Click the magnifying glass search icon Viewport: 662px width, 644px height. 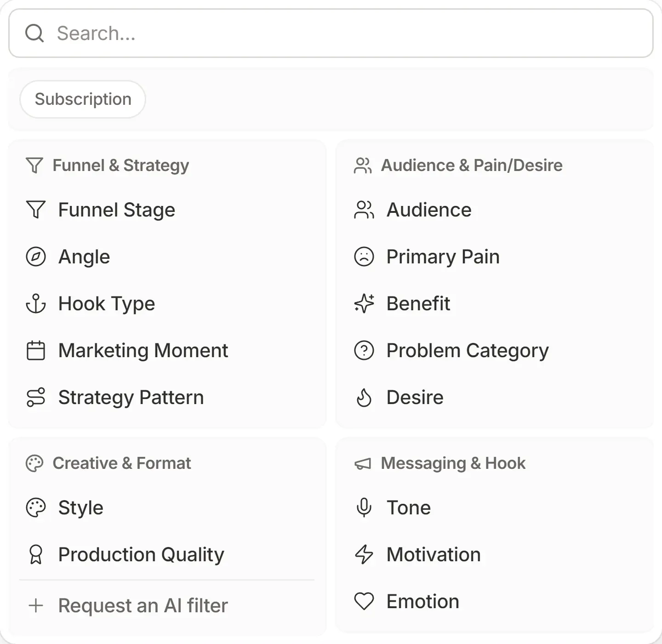pyautogui.click(x=34, y=33)
